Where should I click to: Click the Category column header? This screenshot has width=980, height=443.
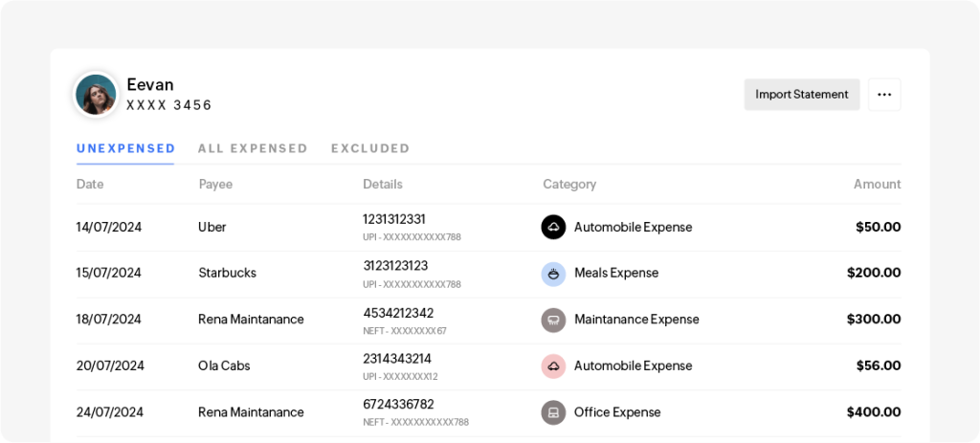pyautogui.click(x=569, y=184)
